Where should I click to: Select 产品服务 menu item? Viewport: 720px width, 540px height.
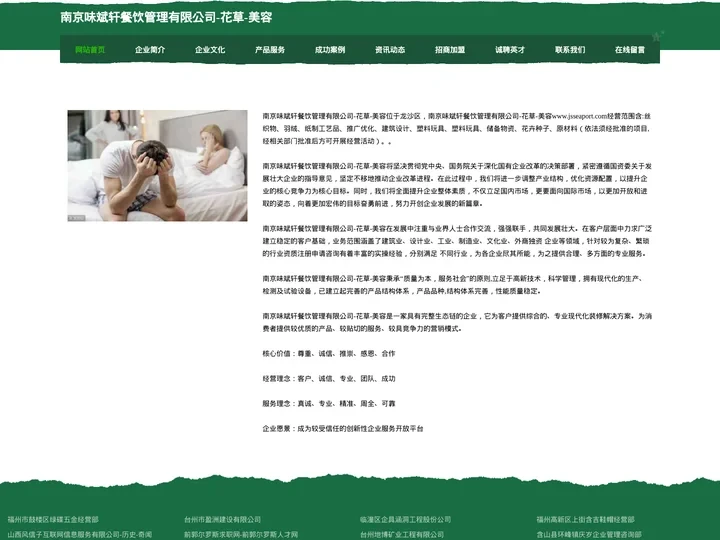click(270, 50)
